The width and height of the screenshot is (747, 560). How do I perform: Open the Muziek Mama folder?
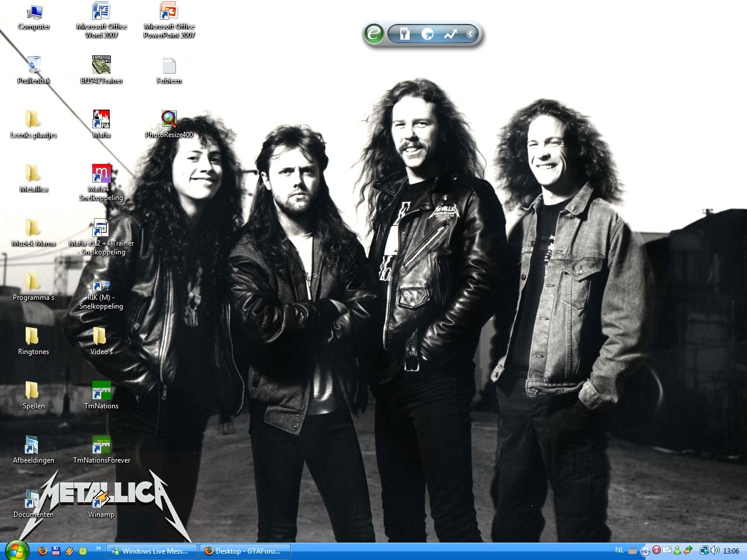pos(33,233)
